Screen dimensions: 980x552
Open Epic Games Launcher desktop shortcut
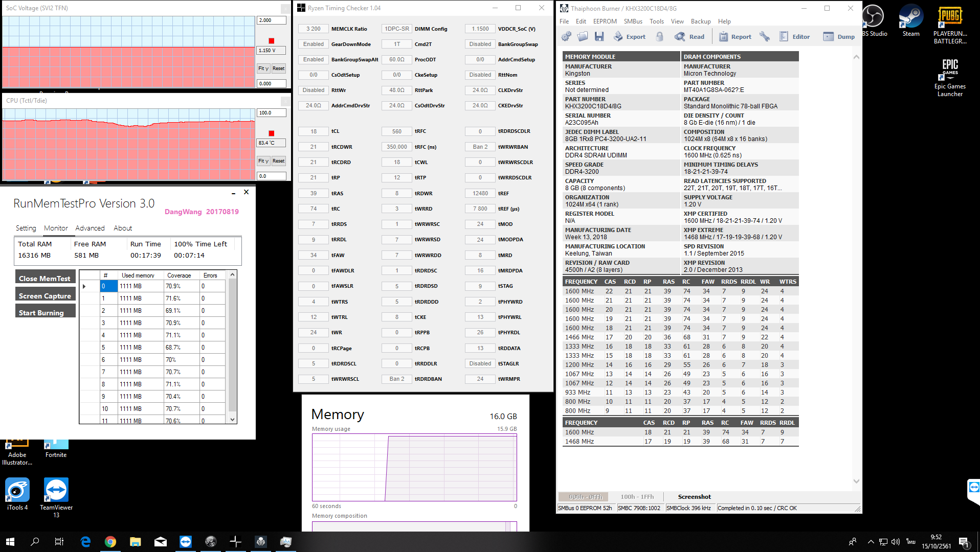(950, 77)
